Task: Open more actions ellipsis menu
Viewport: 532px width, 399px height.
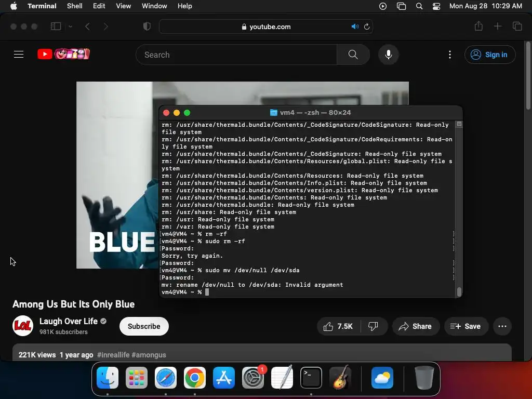Action: click(502, 326)
